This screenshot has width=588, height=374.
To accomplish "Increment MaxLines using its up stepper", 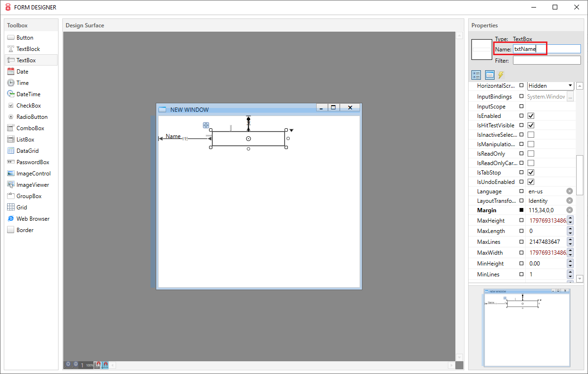I will tap(570, 240).
